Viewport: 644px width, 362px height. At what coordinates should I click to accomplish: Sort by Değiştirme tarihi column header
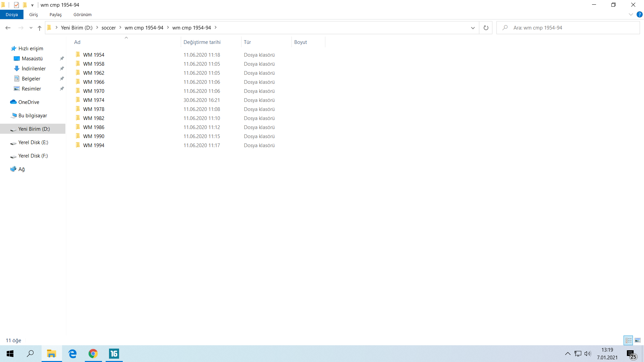coord(202,42)
